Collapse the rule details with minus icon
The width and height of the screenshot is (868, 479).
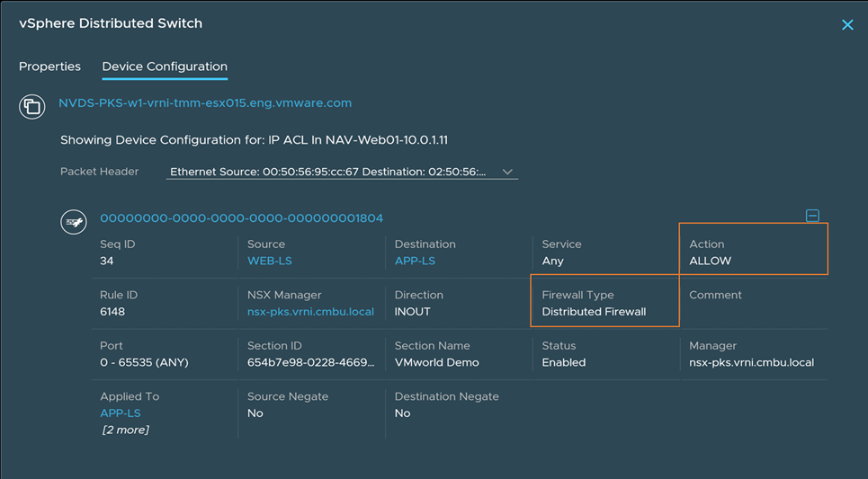[x=812, y=216]
